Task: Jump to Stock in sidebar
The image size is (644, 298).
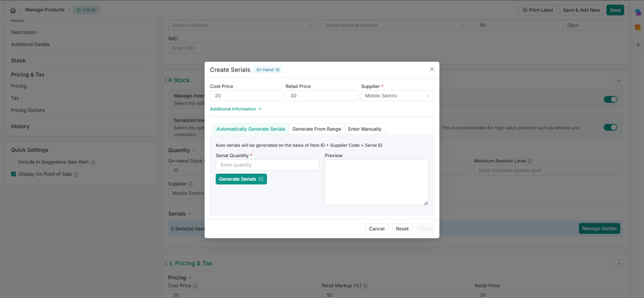Action: [18, 60]
